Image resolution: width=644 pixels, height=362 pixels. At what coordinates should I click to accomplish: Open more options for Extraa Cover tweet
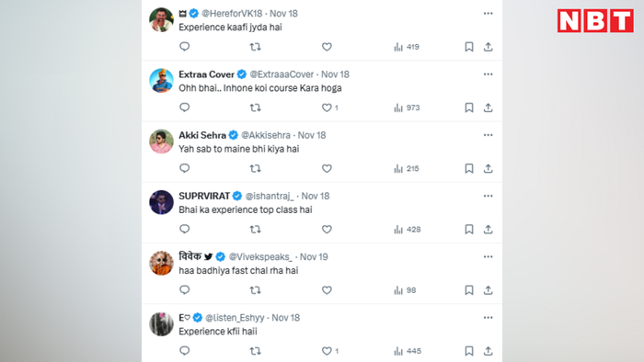click(x=488, y=74)
